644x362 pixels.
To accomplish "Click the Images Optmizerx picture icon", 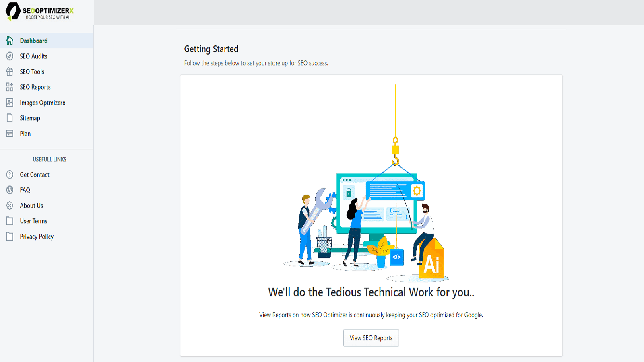I will tap(10, 103).
